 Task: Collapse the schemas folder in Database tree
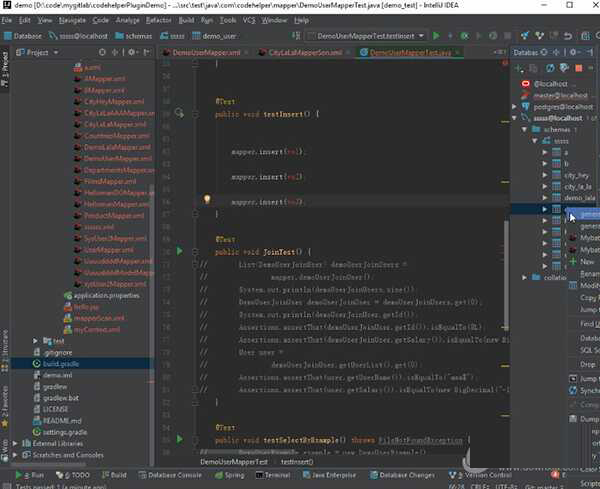526,130
